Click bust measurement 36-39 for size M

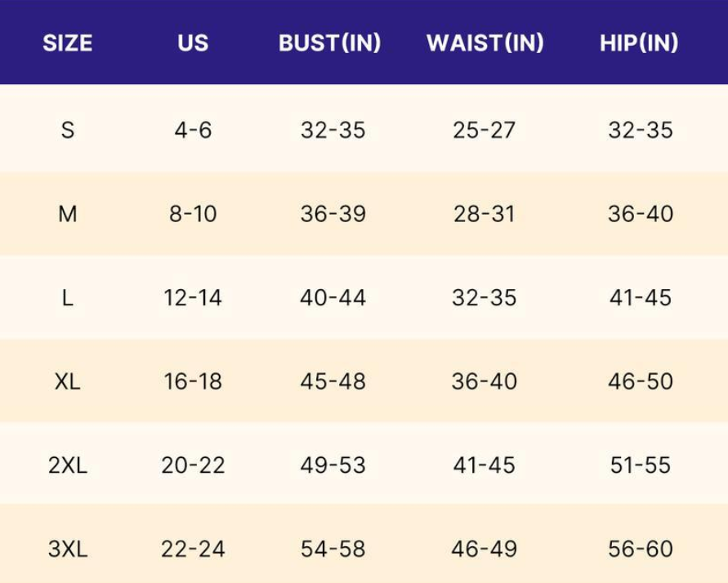(x=333, y=214)
